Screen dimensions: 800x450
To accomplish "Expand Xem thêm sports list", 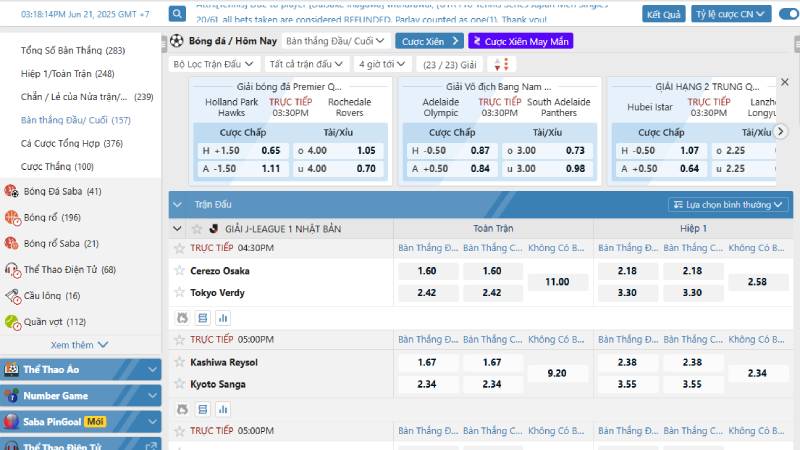I will [80, 345].
